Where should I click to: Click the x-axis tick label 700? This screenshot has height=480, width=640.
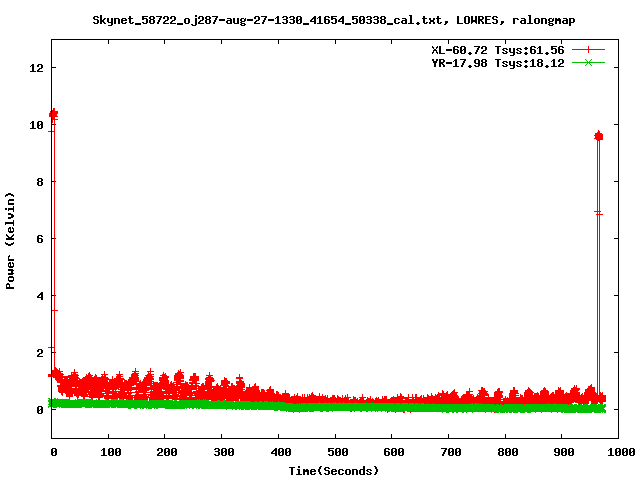pos(451,452)
